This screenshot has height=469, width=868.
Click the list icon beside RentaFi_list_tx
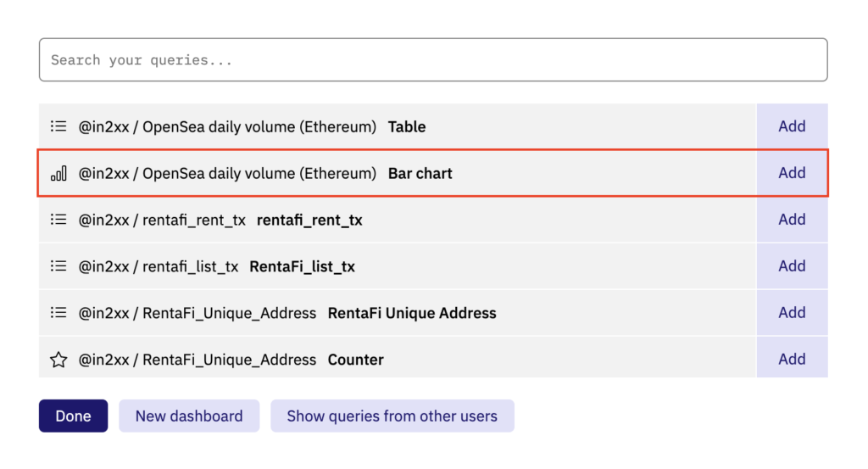pyautogui.click(x=58, y=266)
